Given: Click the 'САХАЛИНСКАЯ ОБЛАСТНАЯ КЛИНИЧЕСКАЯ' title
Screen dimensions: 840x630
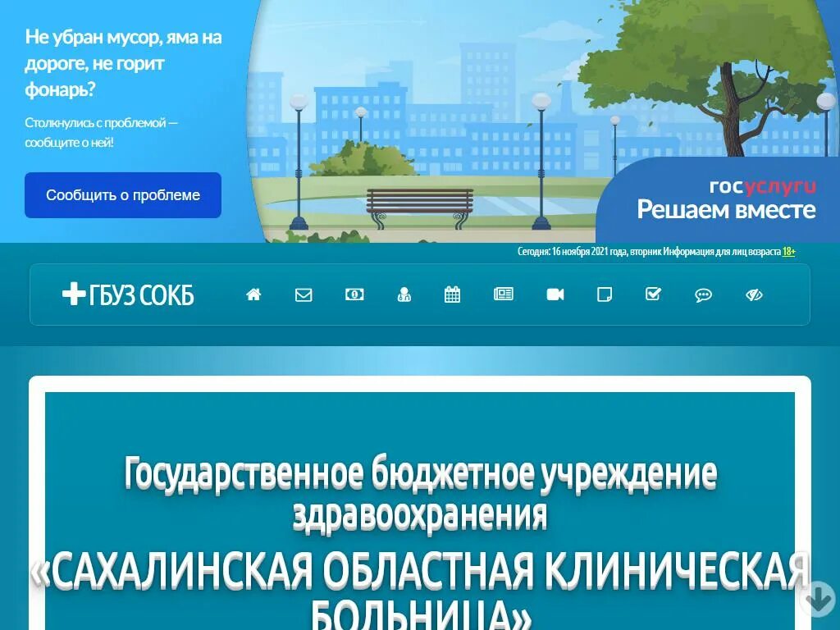Looking at the screenshot, I should (x=420, y=569).
